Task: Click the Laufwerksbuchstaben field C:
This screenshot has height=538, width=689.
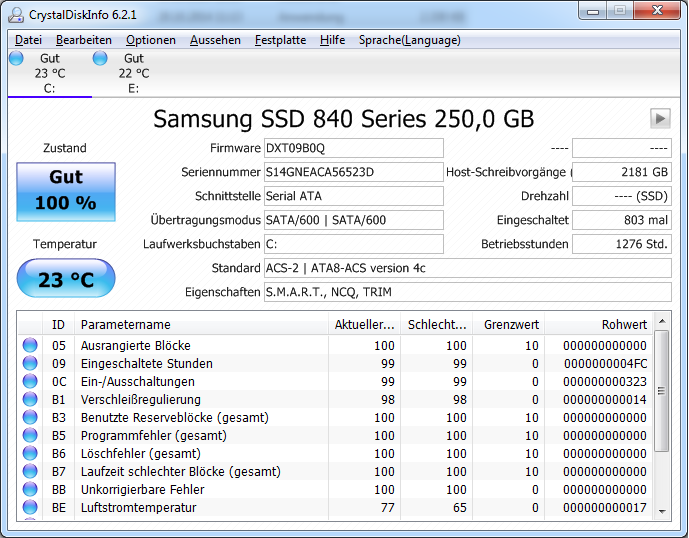Action: tap(354, 244)
